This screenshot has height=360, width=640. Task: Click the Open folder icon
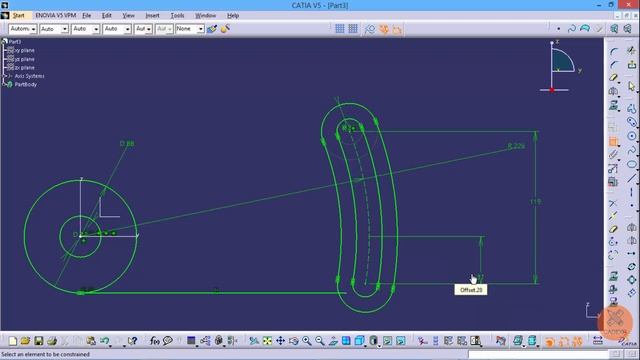tap(25, 341)
